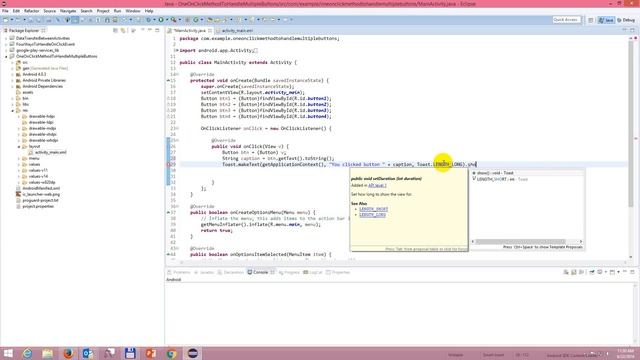Viewport: 640px width, 360px height.
Task: Choose the show() proposal in autocomplete
Action: [x=527, y=173]
